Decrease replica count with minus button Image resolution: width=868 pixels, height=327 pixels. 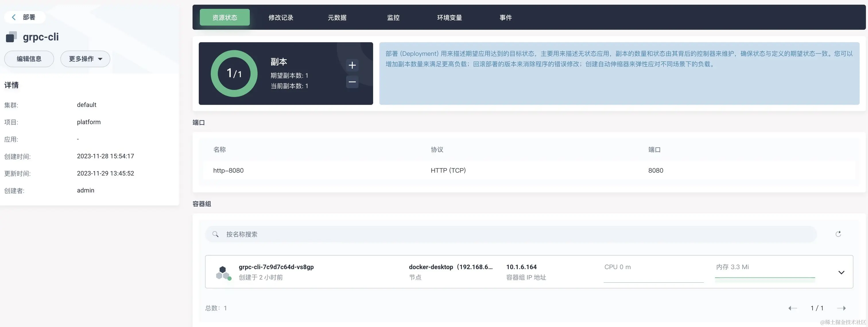[352, 82]
